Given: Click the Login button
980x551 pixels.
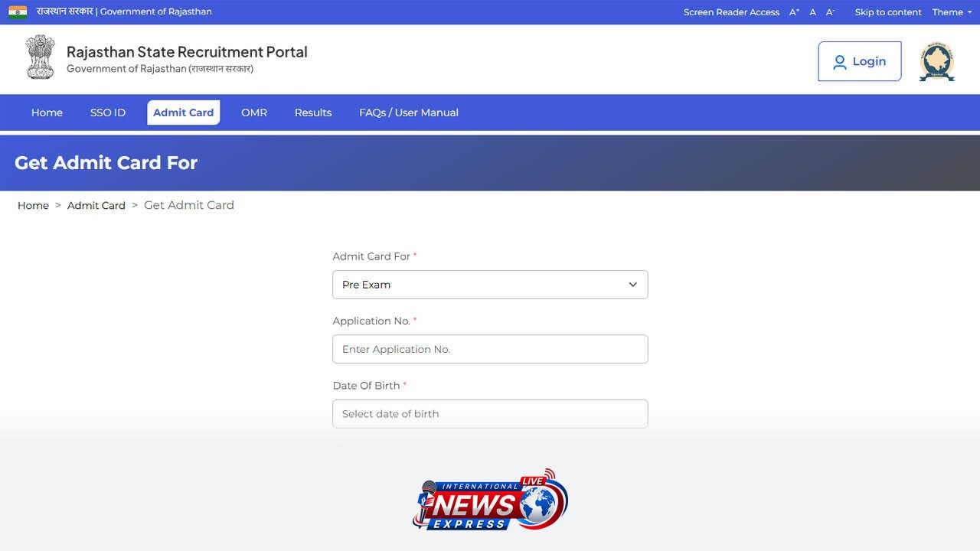Looking at the screenshot, I should pos(860,61).
